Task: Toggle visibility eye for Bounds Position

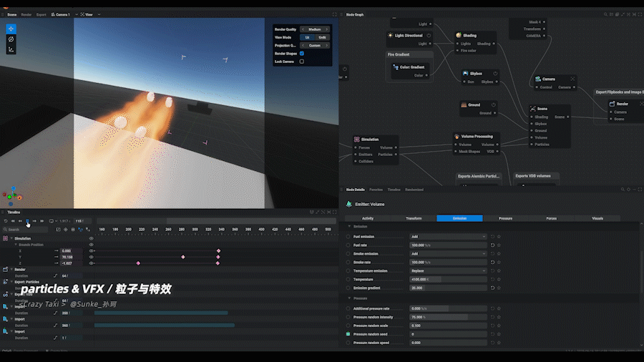Action: point(91,245)
